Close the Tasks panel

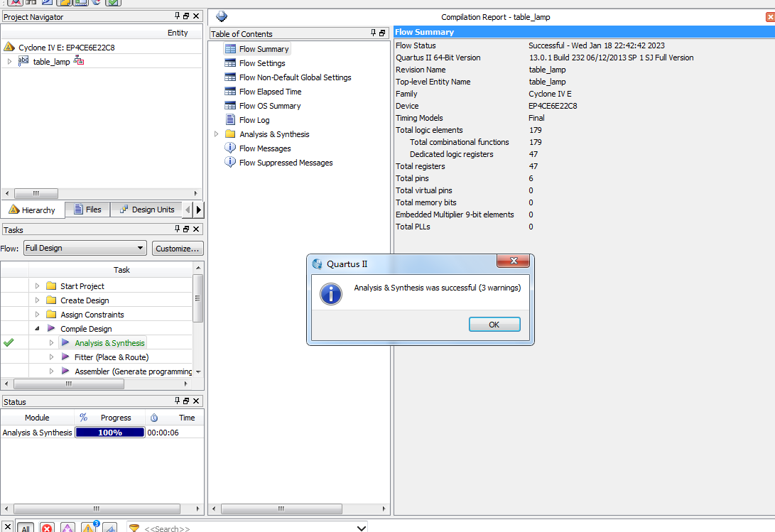pyautogui.click(x=196, y=229)
